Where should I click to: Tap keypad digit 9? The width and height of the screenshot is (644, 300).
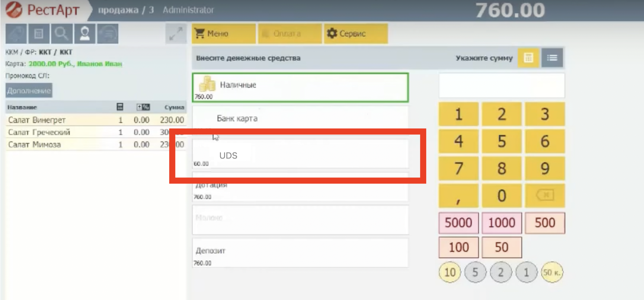pyautogui.click(x=545, y=168)
